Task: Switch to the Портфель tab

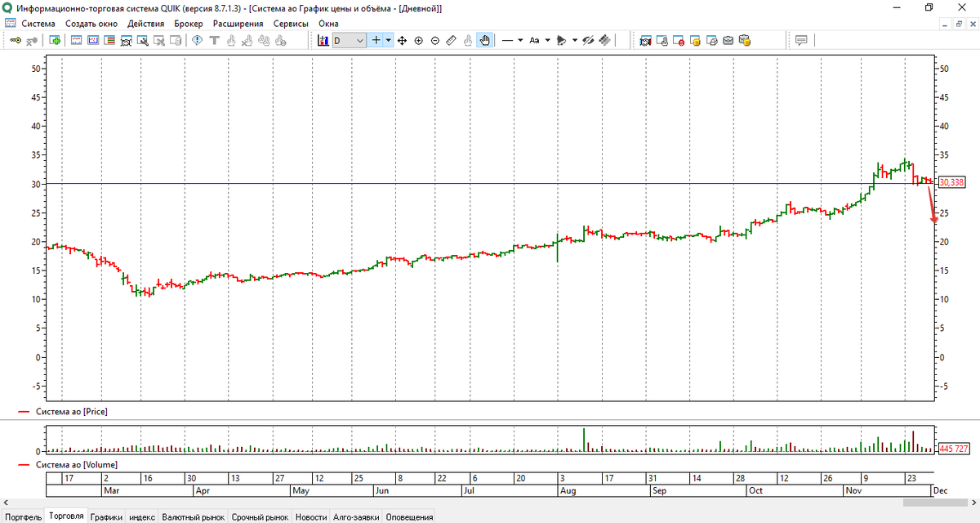Action: 23,516
